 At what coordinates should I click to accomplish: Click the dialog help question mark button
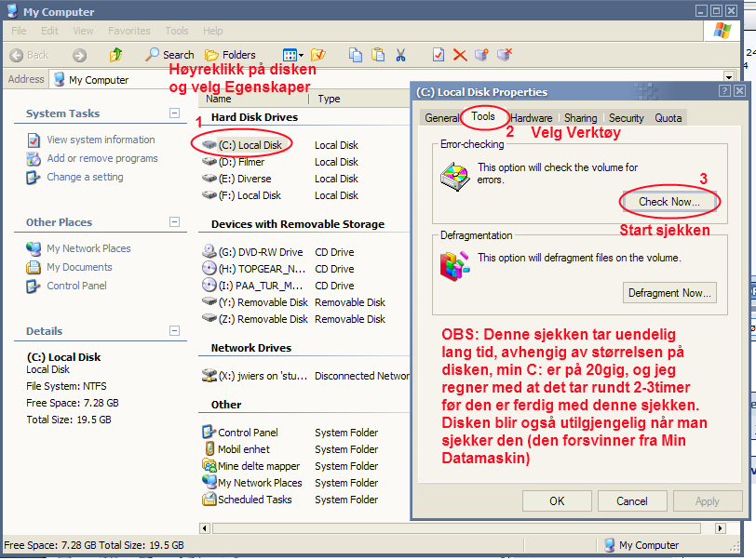pos(724,90)
